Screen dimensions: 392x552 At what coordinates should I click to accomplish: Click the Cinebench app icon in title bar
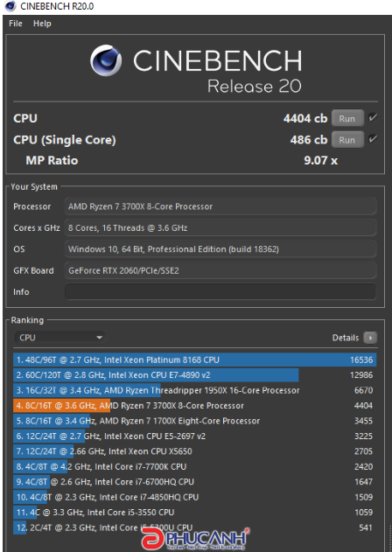coord(10,6)
